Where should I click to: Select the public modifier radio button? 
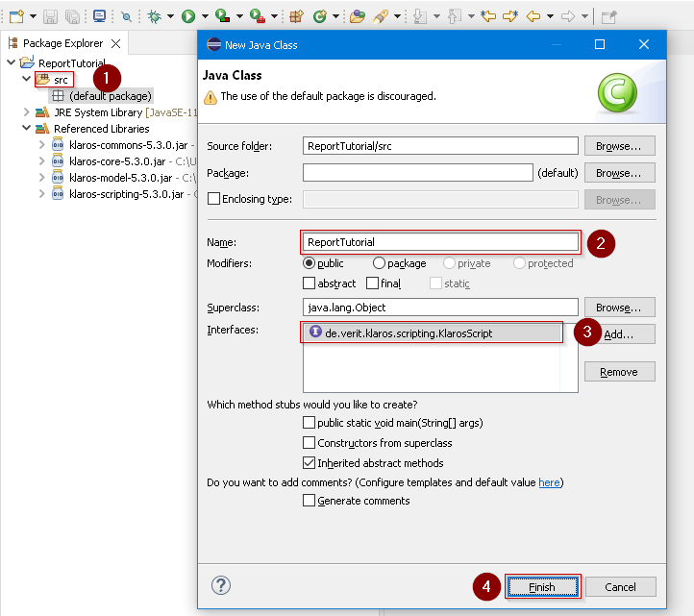[309, 263]
